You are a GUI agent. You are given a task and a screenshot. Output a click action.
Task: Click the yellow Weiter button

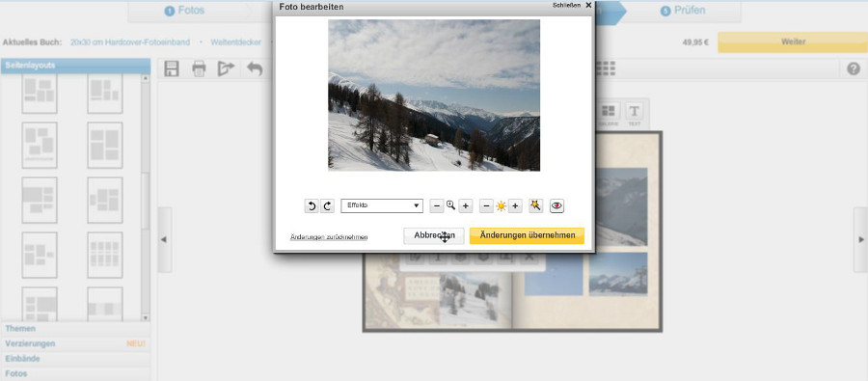(793, 42)
